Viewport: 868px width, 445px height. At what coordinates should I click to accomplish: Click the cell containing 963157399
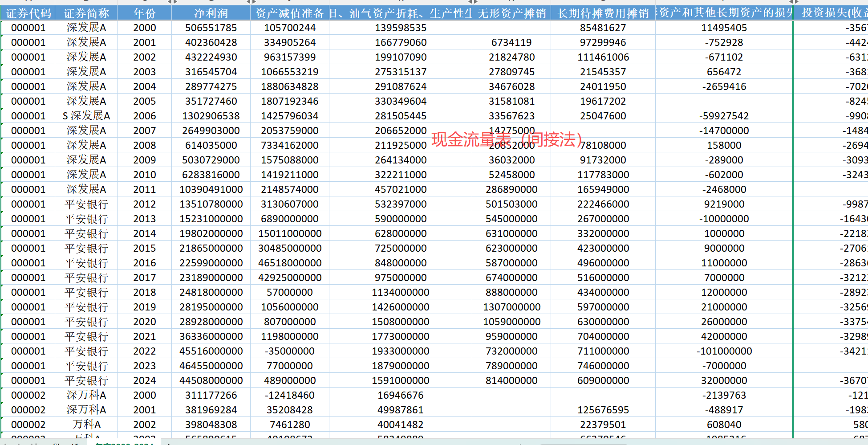tap(290, 57)
